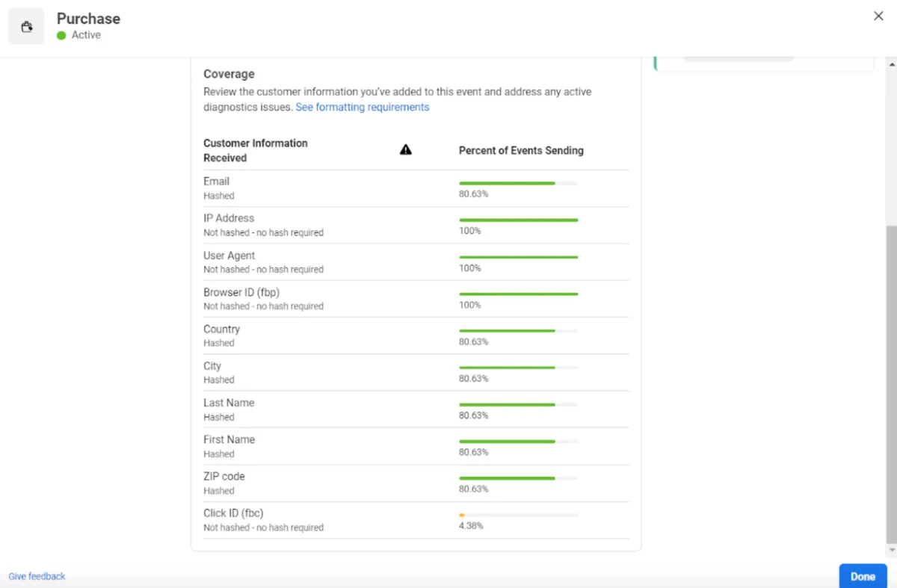Click the Customer Information Received header
The height and width of the screenshot is (588, 897).
[256, 150]
